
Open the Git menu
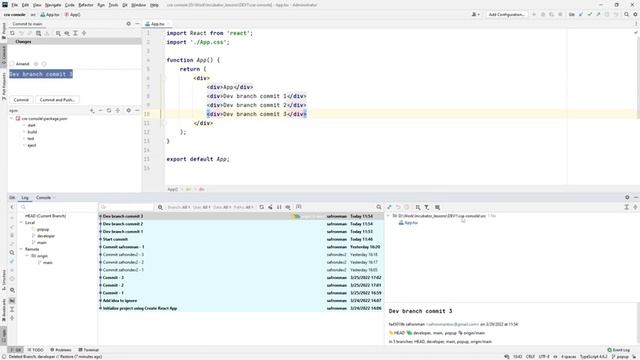tap(124, 5)
